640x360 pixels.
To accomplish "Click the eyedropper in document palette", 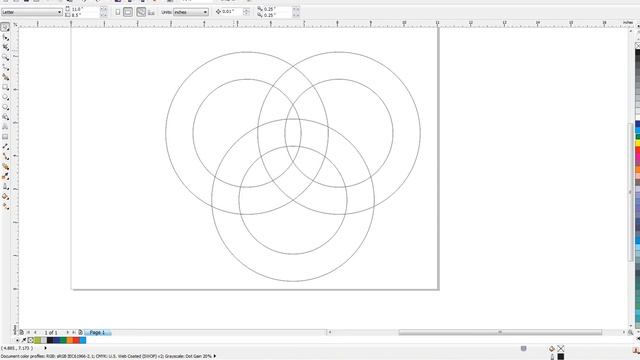I will coord(24,340).
